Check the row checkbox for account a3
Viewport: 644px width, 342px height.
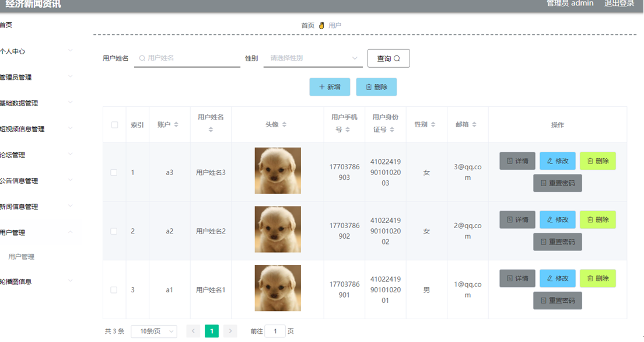pos(114,172)
